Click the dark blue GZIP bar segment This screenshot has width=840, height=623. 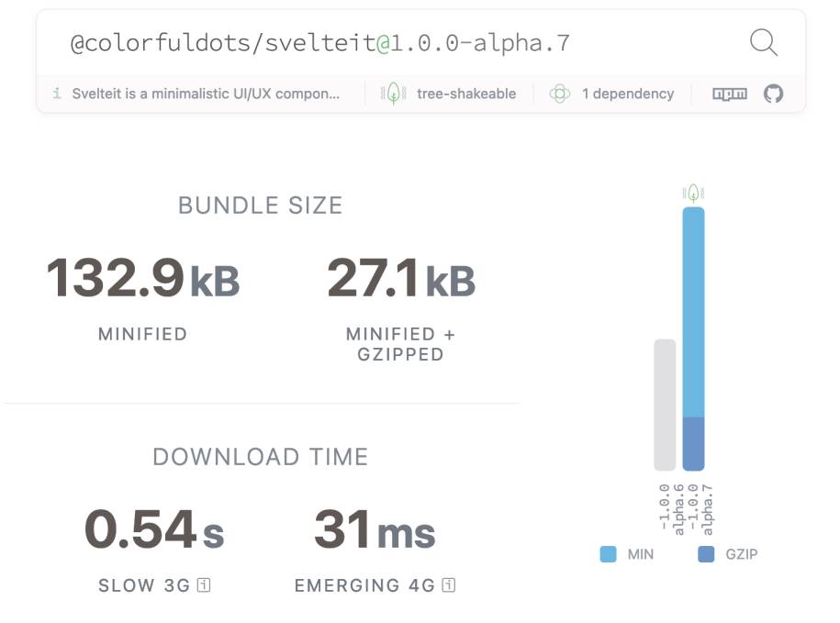point(693,443)
